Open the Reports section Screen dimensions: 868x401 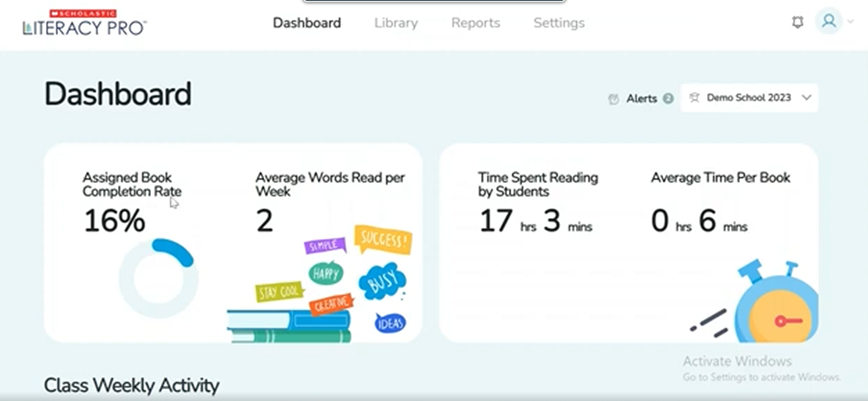coord(475,23)
